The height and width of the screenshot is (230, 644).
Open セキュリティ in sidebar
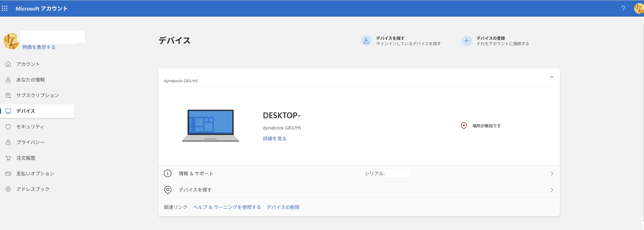click(37, 127)
